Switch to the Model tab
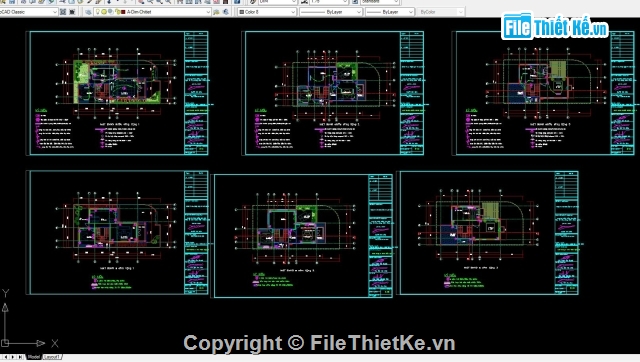640x362 pixels. pos(33,357)
